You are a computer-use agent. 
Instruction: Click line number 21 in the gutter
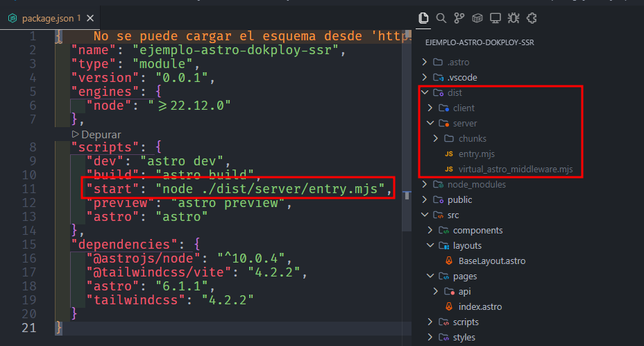pyautogui.click(x=28, y=328)
